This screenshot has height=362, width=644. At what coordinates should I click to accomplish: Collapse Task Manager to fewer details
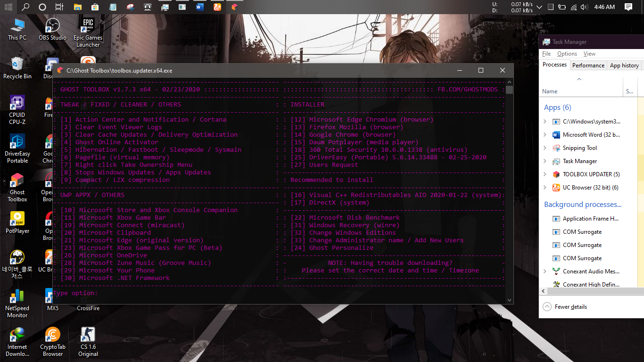(x=565, y=307)
